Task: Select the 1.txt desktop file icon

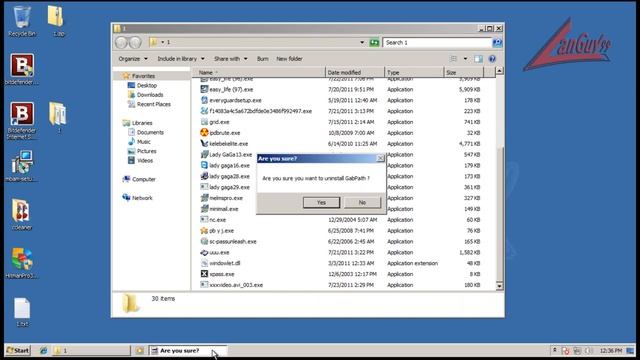Action: (x=22, y=312)
